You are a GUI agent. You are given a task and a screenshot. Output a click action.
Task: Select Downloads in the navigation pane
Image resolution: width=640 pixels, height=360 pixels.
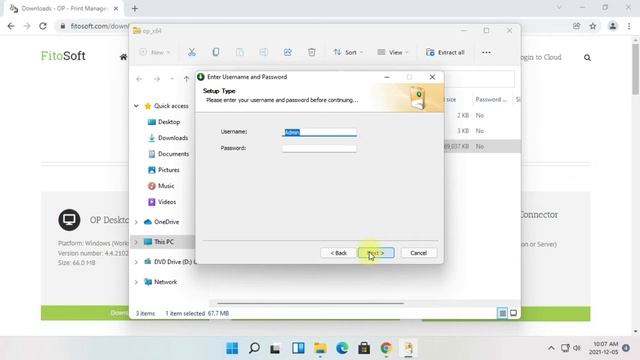point(173,138)
